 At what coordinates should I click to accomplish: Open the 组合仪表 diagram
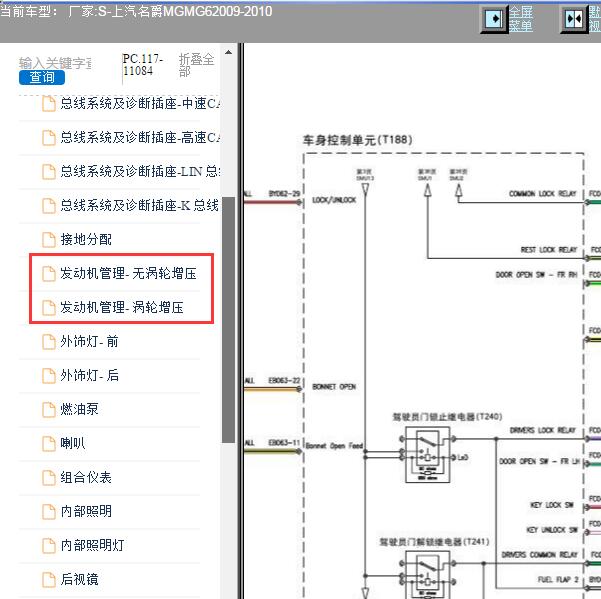coord(86,478)
